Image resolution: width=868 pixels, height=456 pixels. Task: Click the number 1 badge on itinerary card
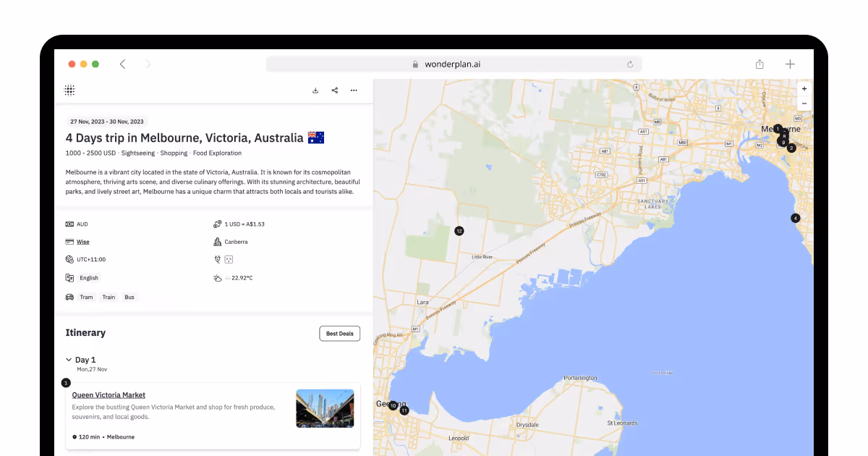click(x=66, y=383)
